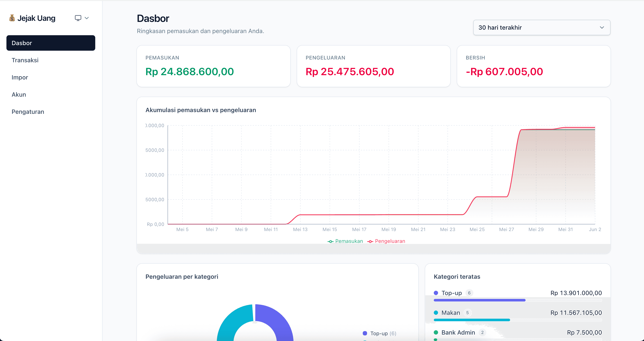
Task: Select the Top-up category row
Action: (x=518, y=296)
